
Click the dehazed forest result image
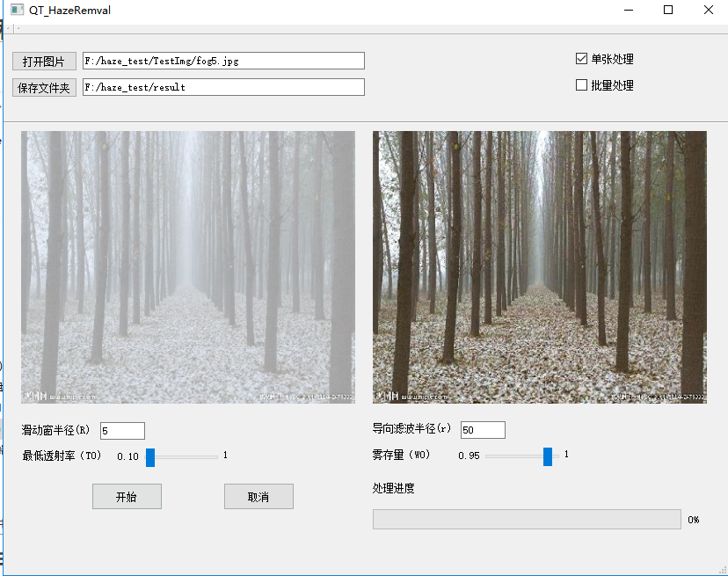[x=539, y=267]
